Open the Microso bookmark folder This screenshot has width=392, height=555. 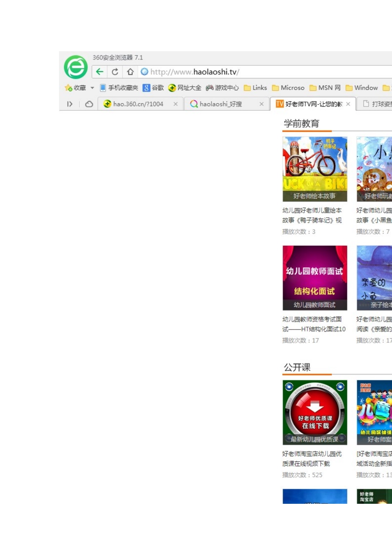[x=288, y=88]
